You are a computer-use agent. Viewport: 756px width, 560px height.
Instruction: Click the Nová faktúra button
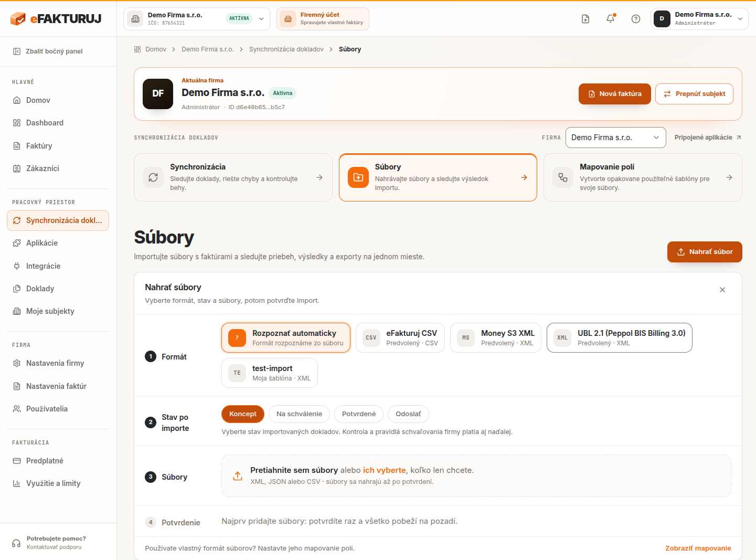pos(615,94)
